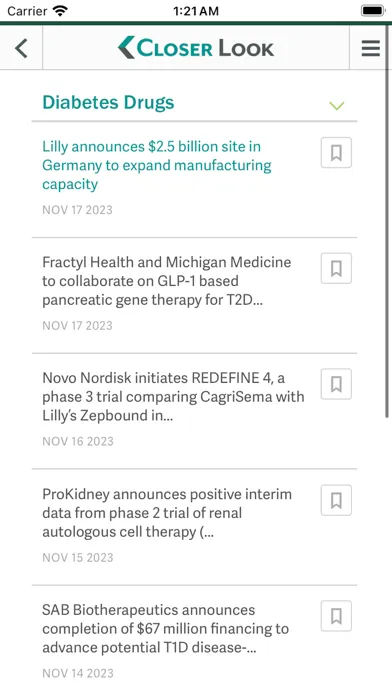The height and width of the screenshot is (696, 392).
Task: Bookmark the Lilly Germany site article
Action: [336, 153]
